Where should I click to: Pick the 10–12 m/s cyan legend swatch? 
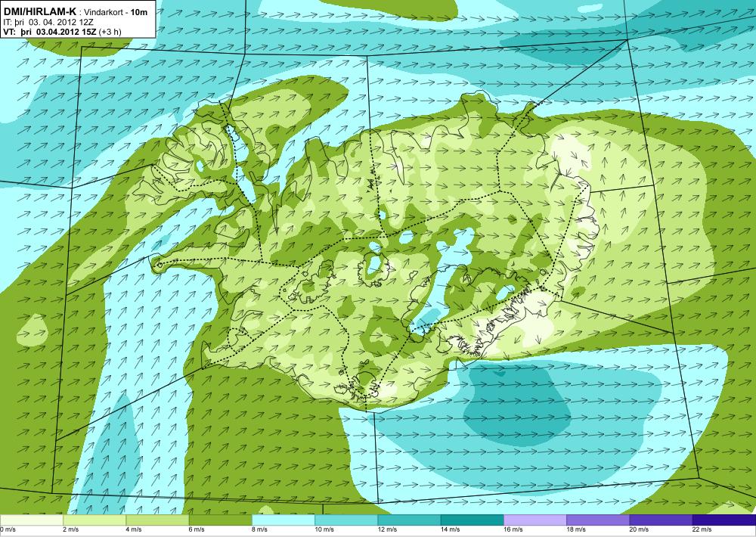click(x=346, y=520)
